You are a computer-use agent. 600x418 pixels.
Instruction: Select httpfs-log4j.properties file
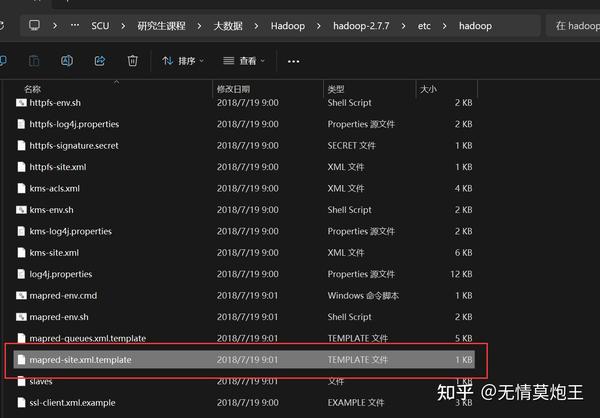(x=244, y=124)
